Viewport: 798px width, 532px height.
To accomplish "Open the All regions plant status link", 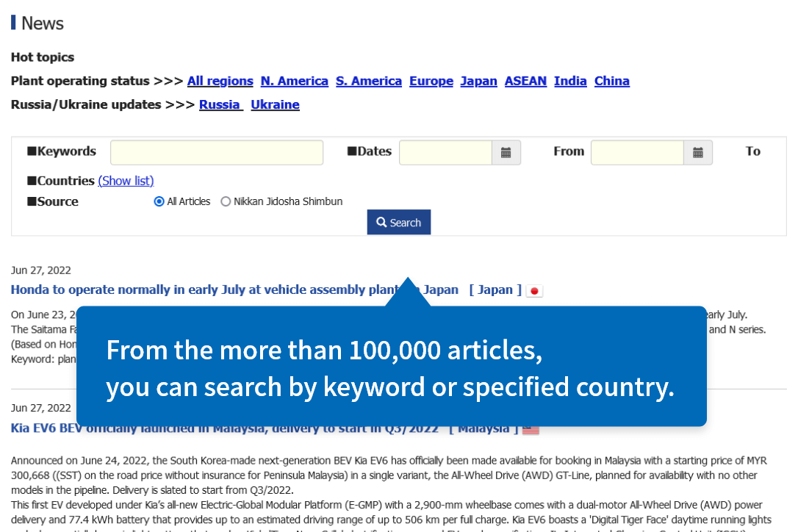I will [x=220, y=81].
